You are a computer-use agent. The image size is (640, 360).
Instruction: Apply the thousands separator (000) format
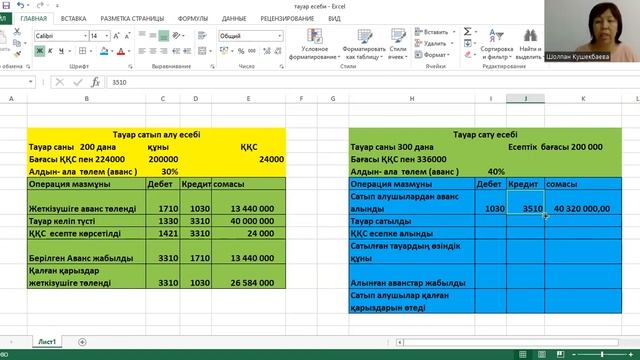252,51
